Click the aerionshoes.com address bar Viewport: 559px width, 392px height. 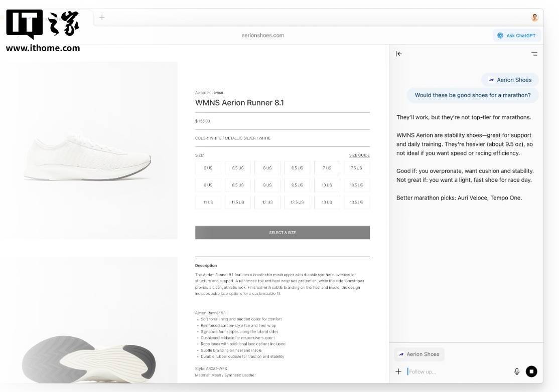(x=262, y=36)
